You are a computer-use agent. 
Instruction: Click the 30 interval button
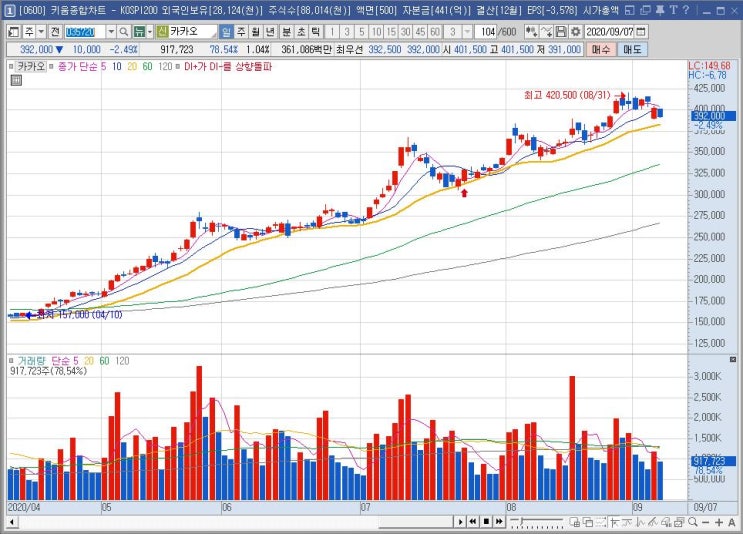pos(406,32)
